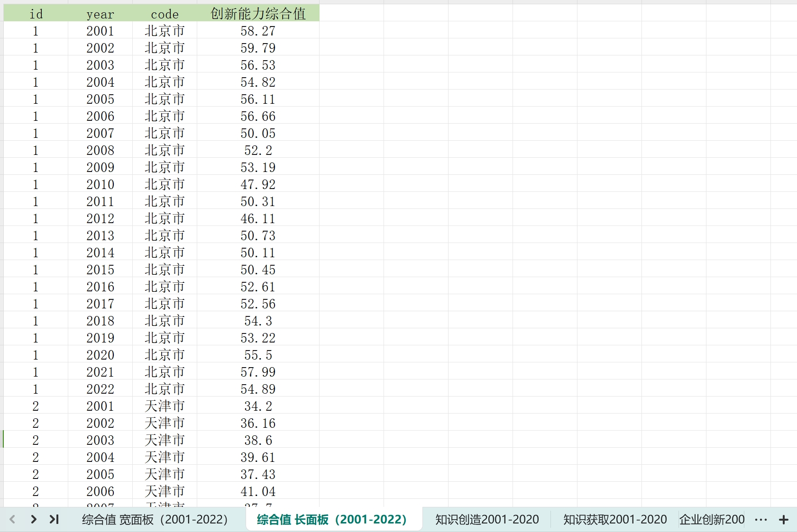
Task: Click year cell in the 52.2 row
Action: (101, 150)
